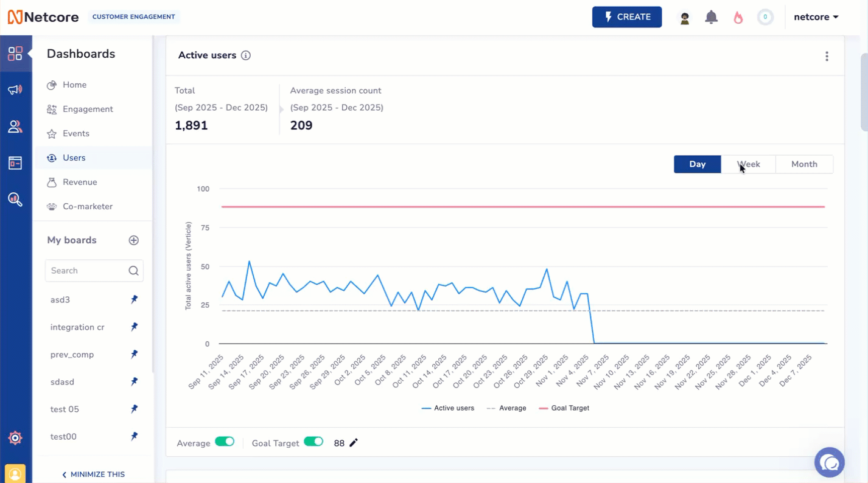The width and height of the screenshot is (868, 483).
Task: Click the search magnifier icon in sidebar
Action: click(x=16, y=199)
